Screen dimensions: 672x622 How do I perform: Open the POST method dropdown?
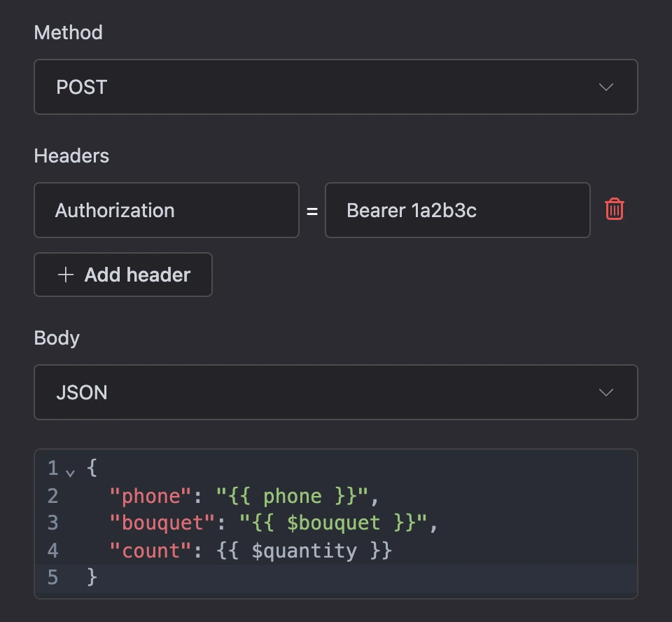pyautogui.click(x=335, y=87)
